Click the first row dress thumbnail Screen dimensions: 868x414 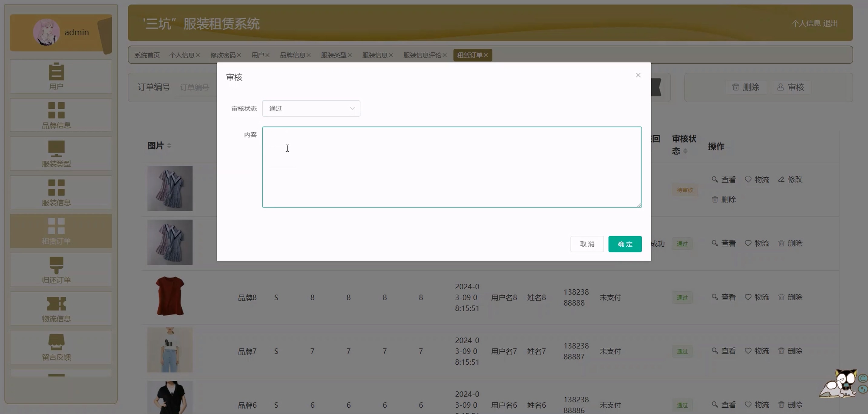(170, 188)
